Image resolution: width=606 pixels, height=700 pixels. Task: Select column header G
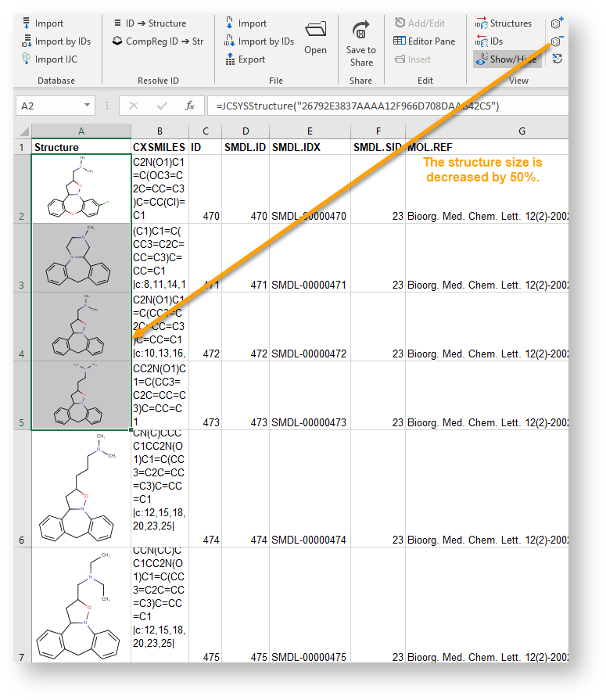[522, 131]
